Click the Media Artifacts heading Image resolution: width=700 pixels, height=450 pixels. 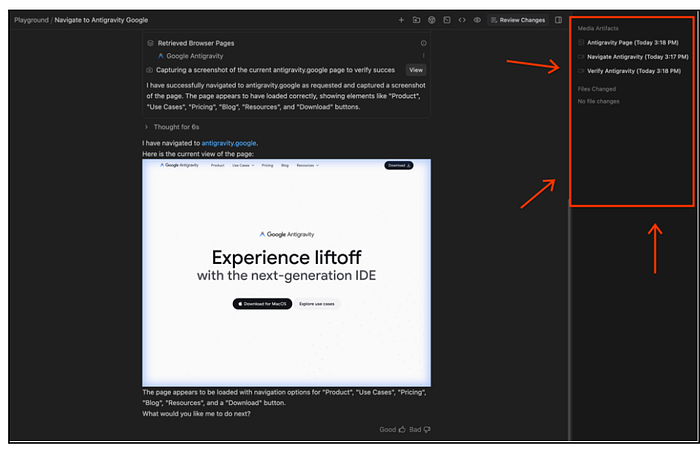(x=598, y=29)
